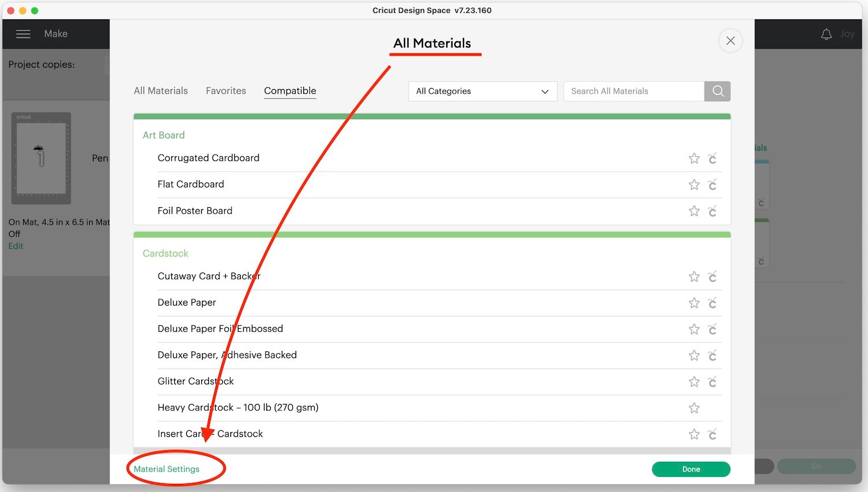This screenshot has width=868, height=492.
Task: Click the Cricut icon beside Insert Card - Cardstock
Action: click(x=712, y=435)
